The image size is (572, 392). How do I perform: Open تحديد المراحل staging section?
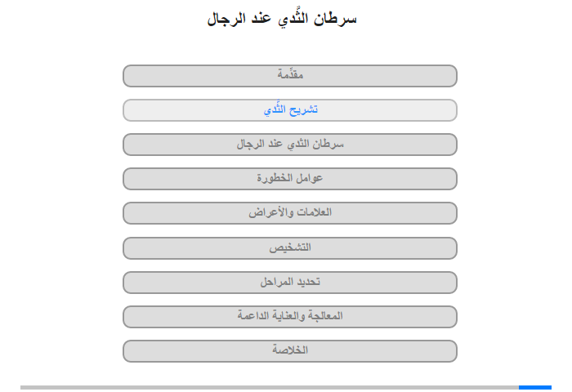pyautogui.click(x=290, y=283)
